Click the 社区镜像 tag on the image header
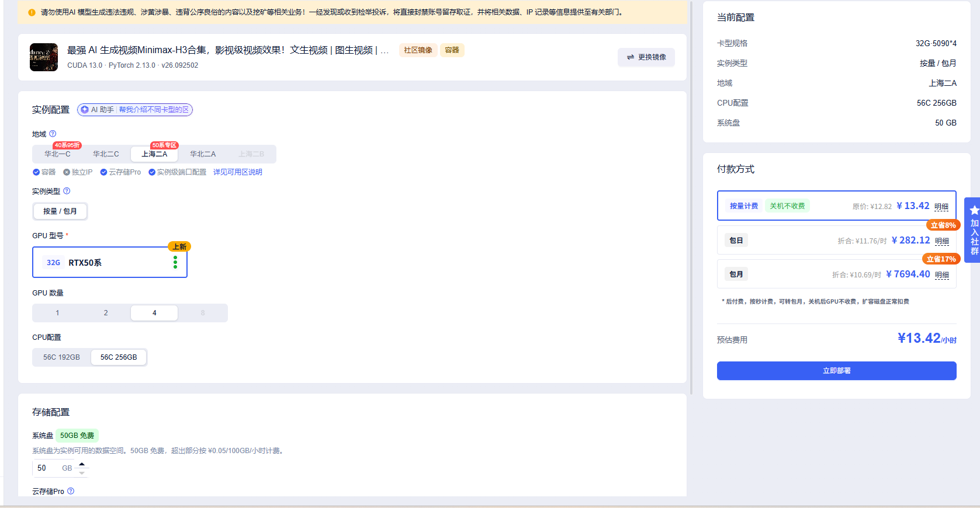 [418, 50]
